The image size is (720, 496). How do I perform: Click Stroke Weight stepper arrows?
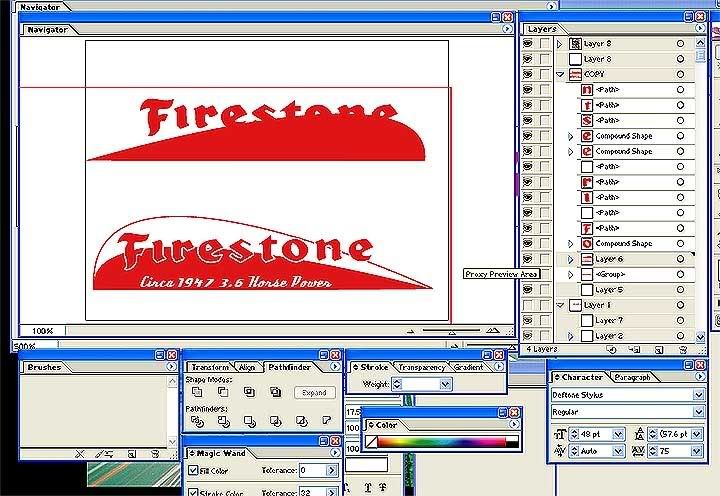(x=397, y=384)
